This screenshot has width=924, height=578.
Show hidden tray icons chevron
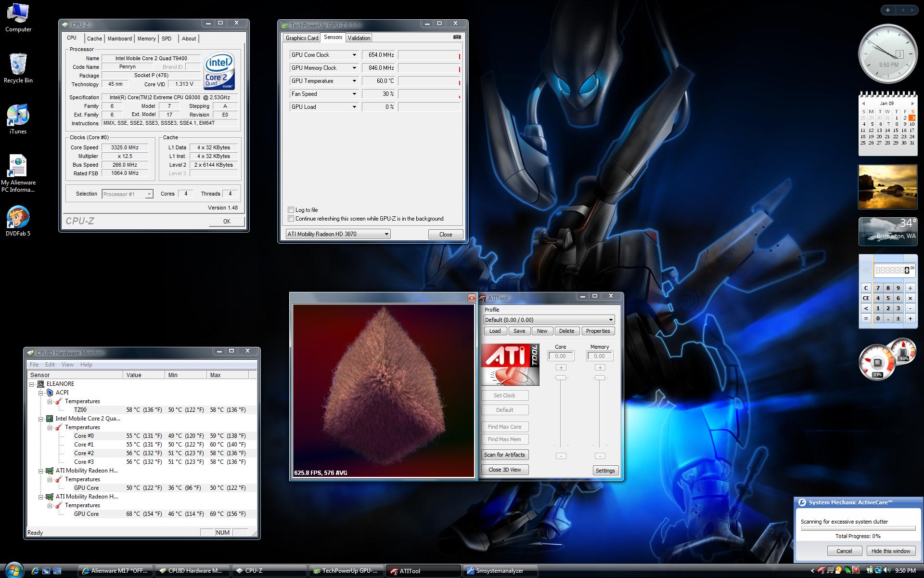[813, 571]
